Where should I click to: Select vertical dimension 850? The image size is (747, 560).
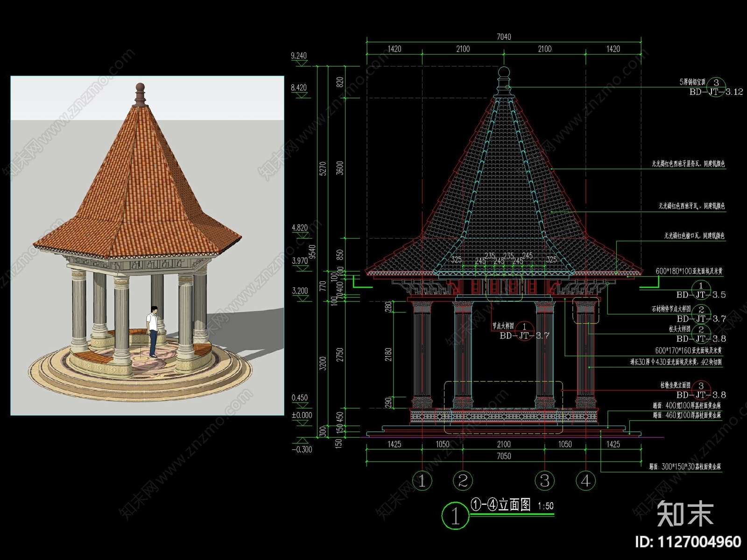(340, 255)
